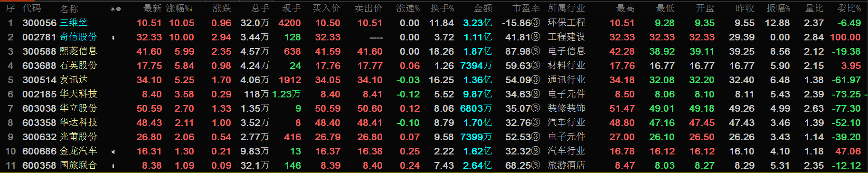The height and width of the screenshot is (173, 868).
Task: Click stock code 002185
Action: point(39,94)
